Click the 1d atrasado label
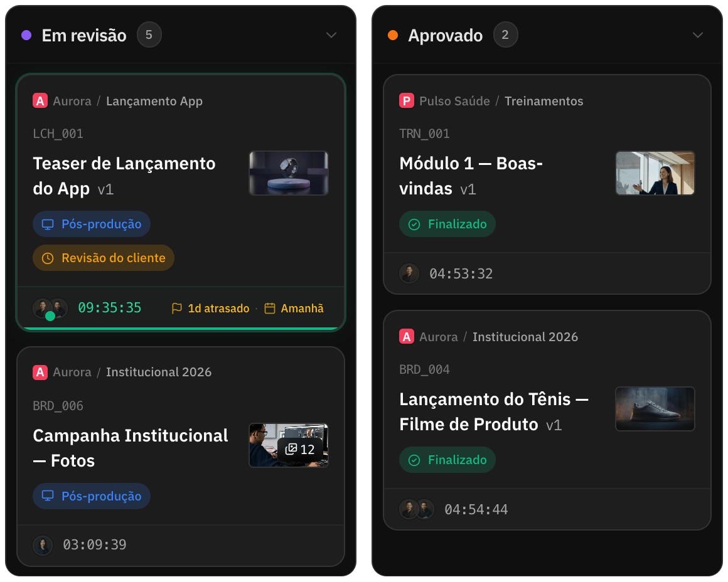Screen dimensions: 728x582 [x=218, y=308]
